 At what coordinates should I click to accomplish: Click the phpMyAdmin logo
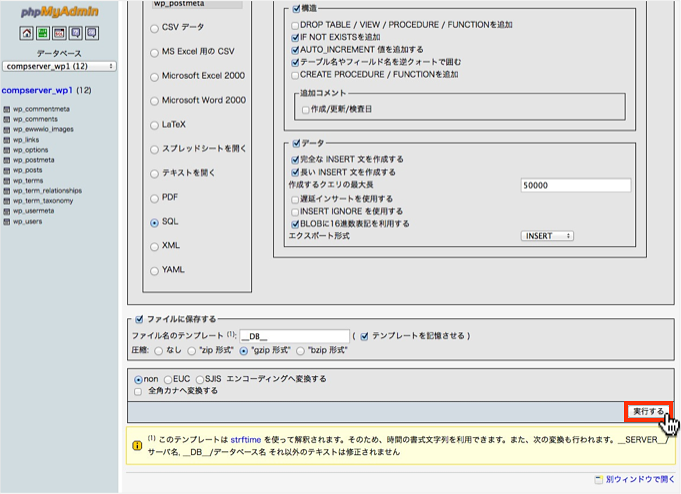60,12
